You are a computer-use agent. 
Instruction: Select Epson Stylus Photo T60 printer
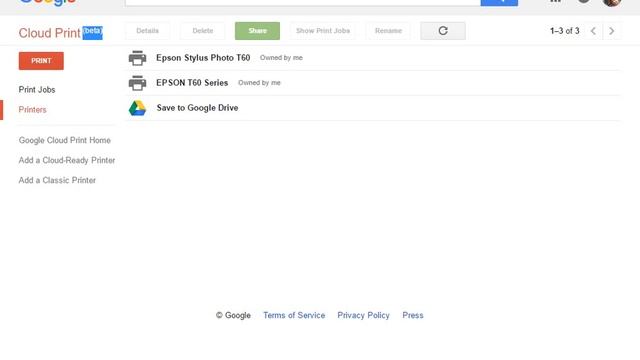click(x=373, y=58)
